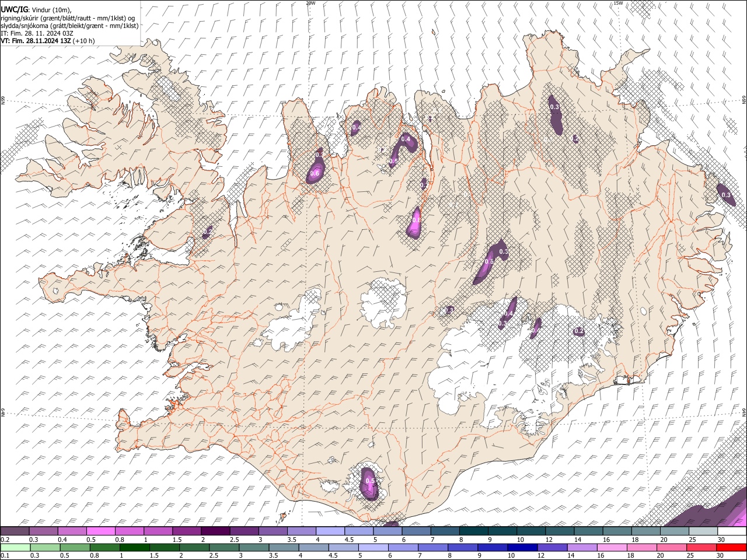Image resolution: width=747 pixels, height=560 pixels.
Task: Select darkest green lower swatch between 1 and 1.5
Action: point(135,548)
